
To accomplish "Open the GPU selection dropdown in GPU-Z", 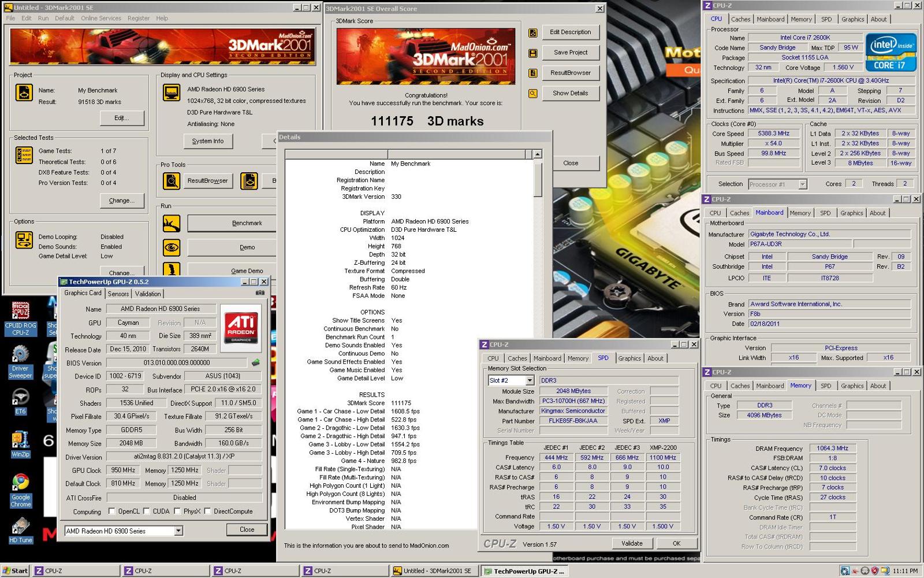I will tap(178, 531).
